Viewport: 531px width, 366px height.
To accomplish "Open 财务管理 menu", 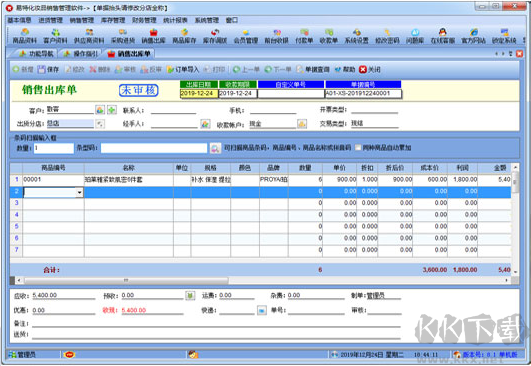I will [x=144, y=20].
